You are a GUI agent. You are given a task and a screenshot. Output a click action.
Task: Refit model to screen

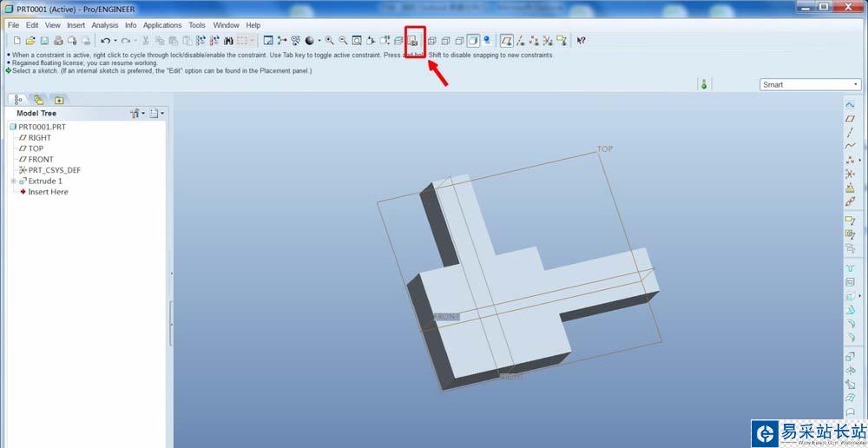[357, 41]
